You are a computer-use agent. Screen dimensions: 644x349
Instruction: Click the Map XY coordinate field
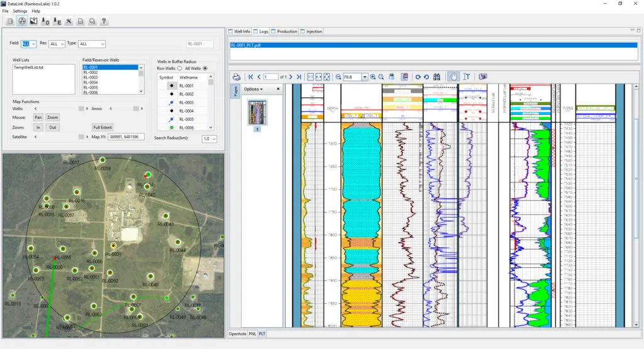pos(126,136)
